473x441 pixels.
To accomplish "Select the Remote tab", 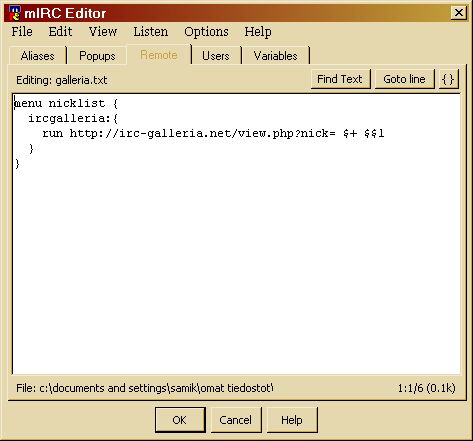I will pyautogui.click(x=159, y=55).
